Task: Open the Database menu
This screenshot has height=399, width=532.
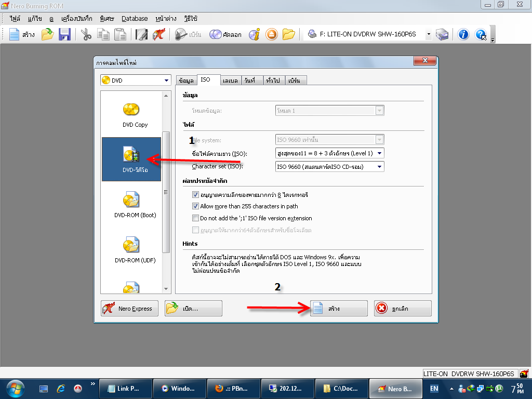Action: point(135,18)
